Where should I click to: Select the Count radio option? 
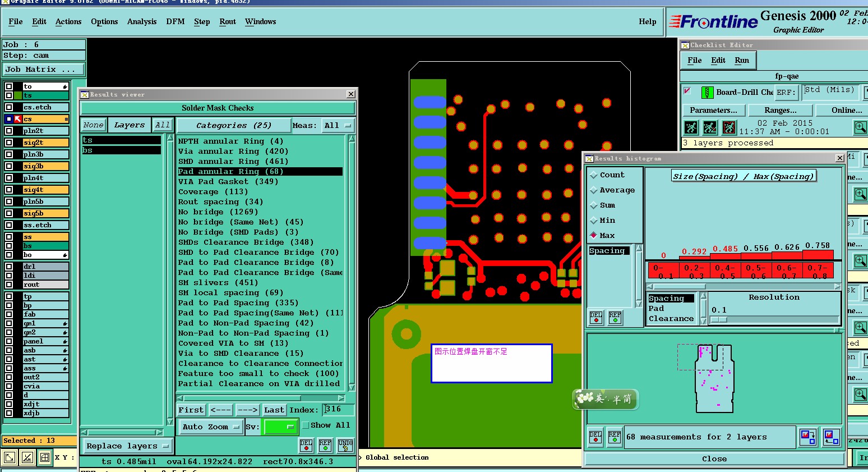[x=594, y=175]
